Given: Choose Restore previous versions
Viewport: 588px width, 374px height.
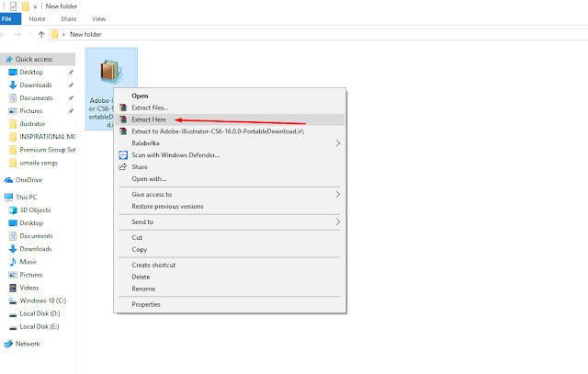Looking at the screenshot, I should 230,207.
